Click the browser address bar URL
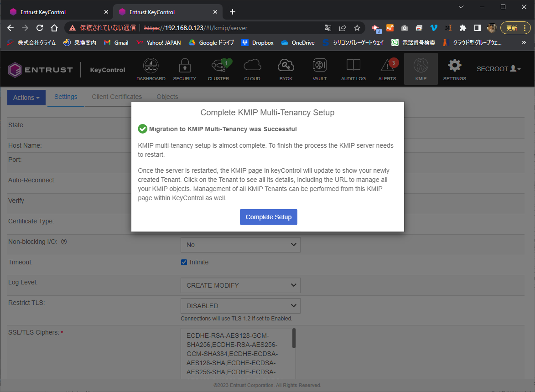The width and height of the screenshot is (535, 392). click(x=196, y=28)
